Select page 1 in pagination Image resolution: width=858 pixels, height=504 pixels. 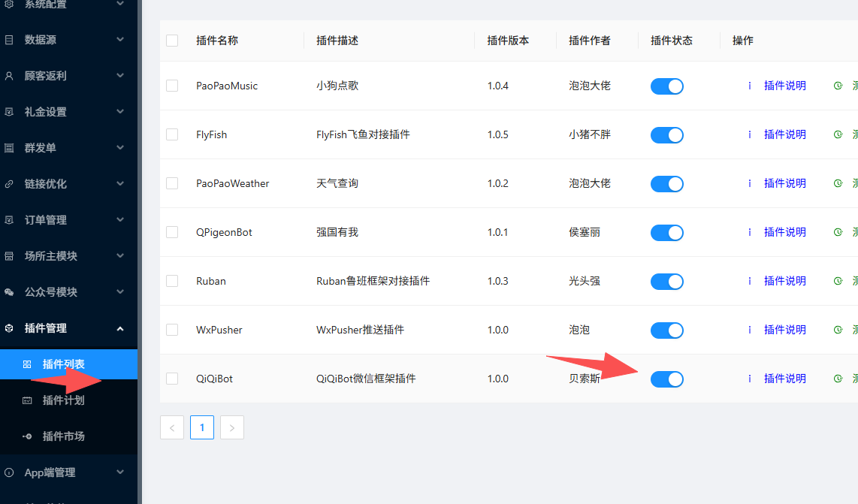(202, 427)
